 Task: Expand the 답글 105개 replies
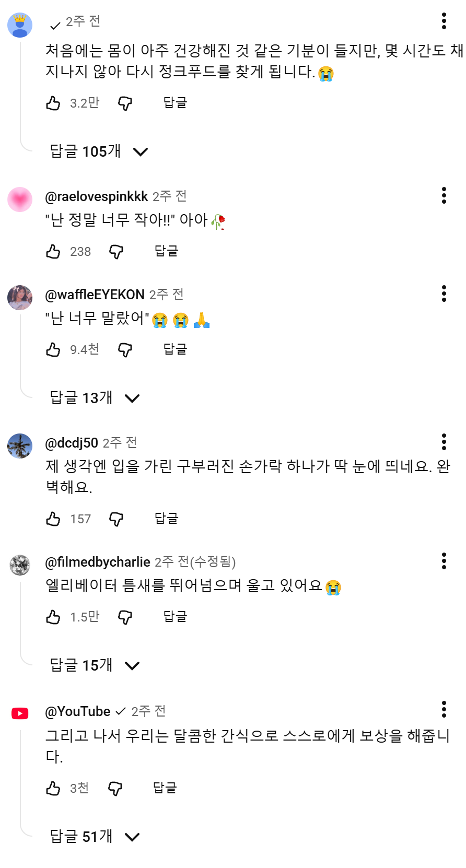click(99, 152)
